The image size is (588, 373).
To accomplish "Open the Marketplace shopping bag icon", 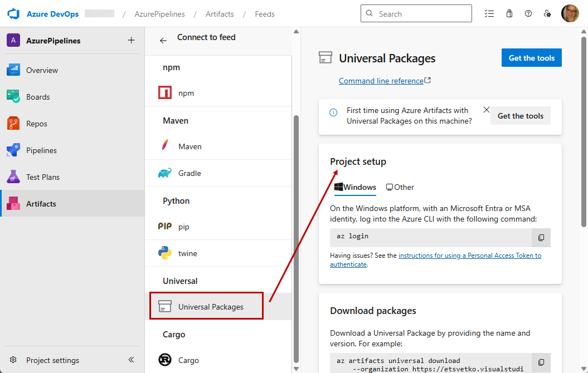I will point(509,14).
